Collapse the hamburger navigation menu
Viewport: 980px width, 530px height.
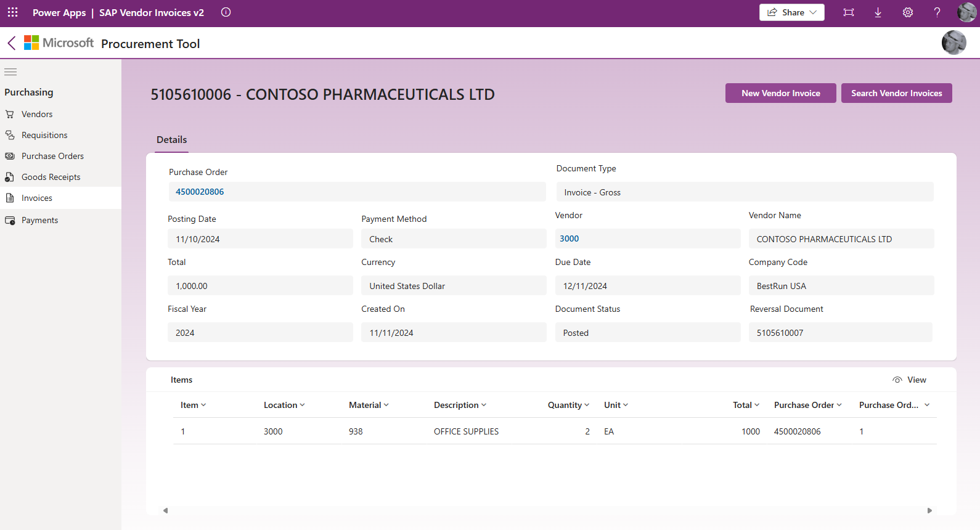pos(10,72)
